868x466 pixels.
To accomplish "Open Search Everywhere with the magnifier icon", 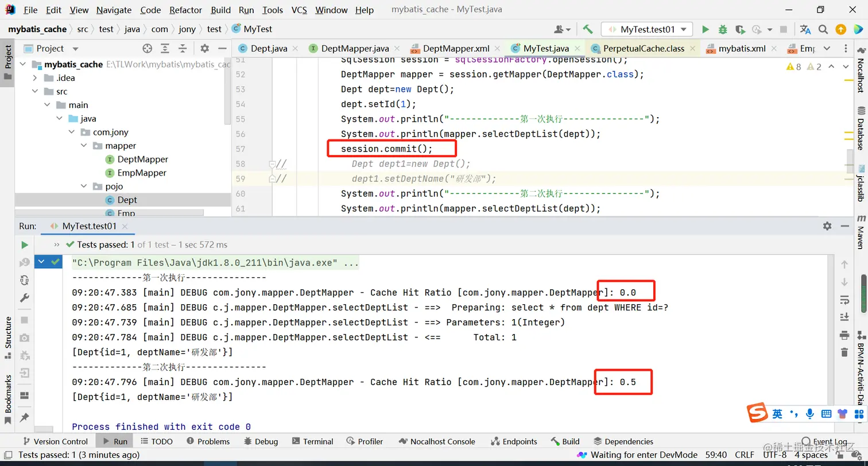I will (823, 29).
